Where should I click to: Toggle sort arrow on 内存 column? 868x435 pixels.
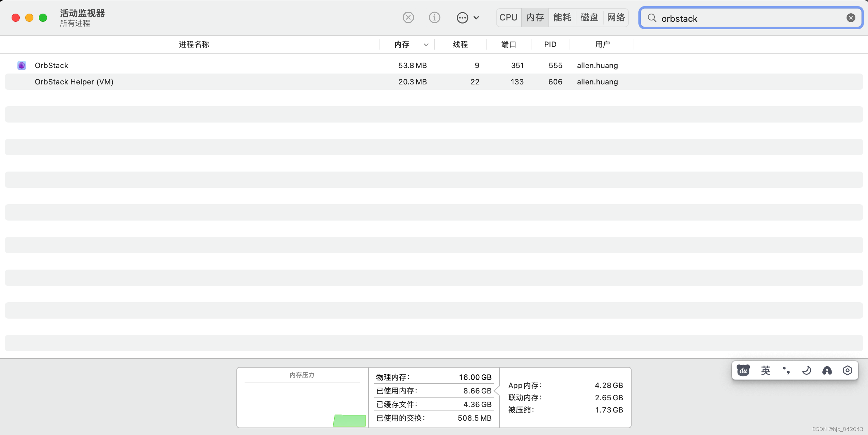tap(426, 45)
